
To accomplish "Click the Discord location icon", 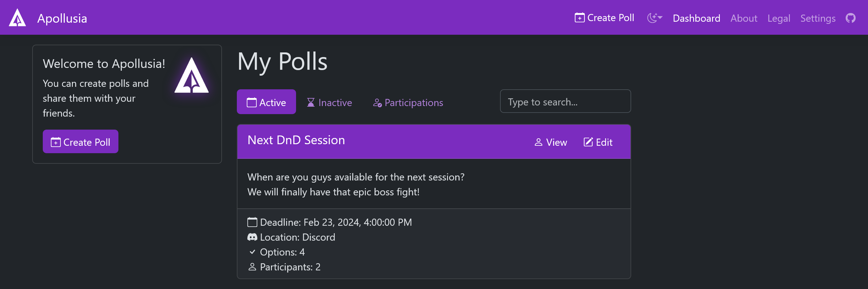I will click(x=252, y=237).
